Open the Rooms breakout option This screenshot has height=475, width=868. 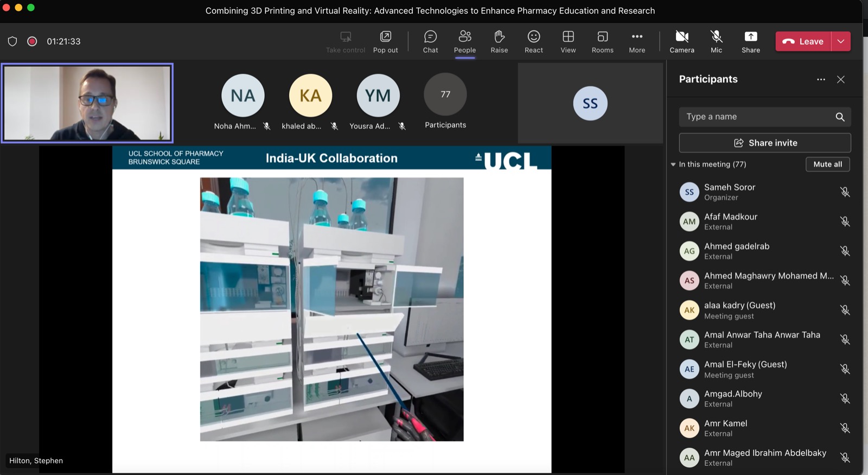pyautogui.click(x=602, y=41)
